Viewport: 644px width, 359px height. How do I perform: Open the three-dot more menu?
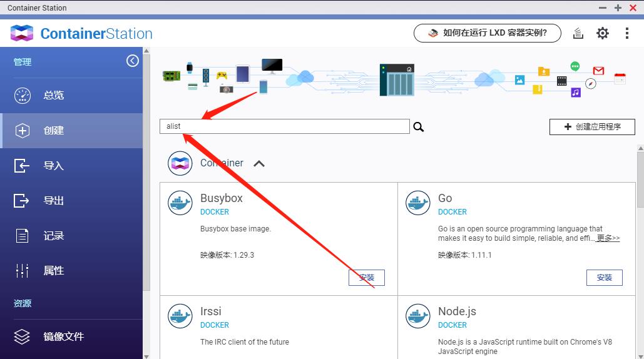click(626, 33)
